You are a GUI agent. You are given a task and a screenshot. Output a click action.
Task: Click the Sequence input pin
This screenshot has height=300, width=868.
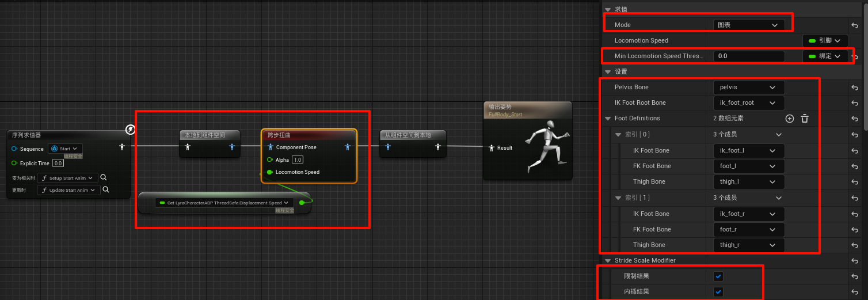coord(14,149)
